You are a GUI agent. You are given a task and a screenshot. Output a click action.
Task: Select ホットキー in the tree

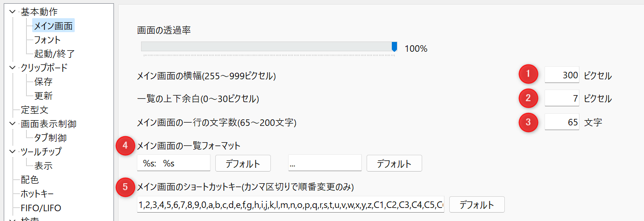37,193
